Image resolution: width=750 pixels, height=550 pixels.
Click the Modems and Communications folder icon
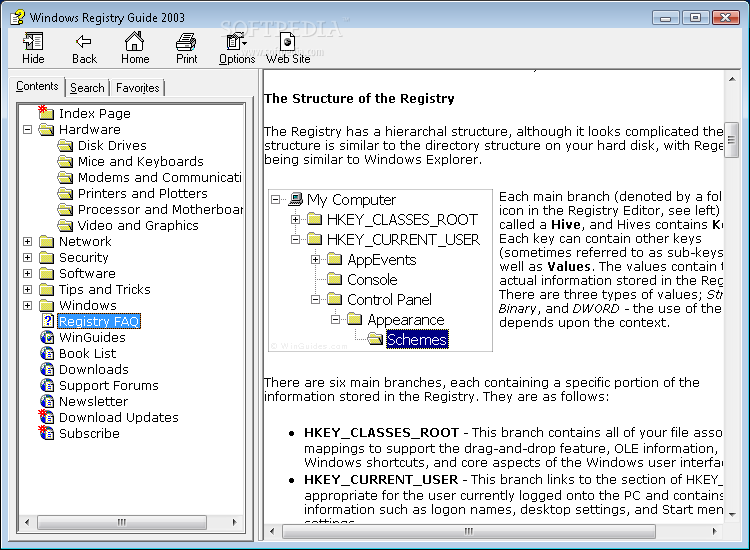tap(65, 177)
